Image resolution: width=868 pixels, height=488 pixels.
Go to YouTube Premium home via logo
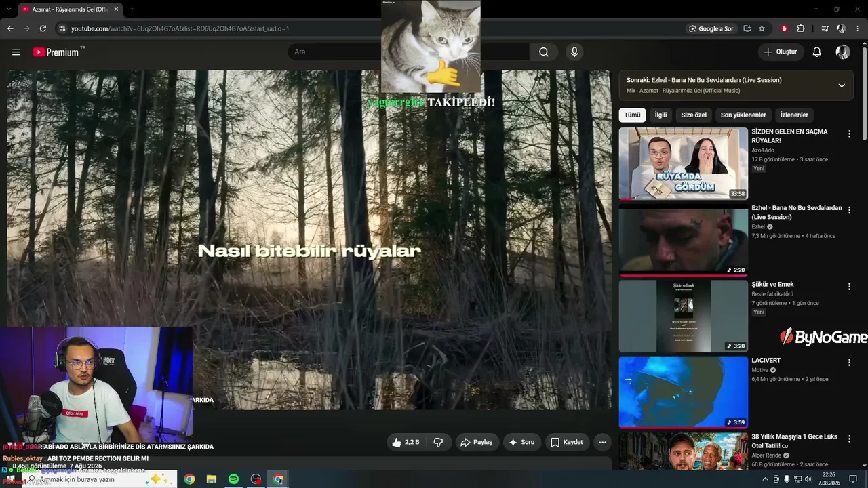56,52
